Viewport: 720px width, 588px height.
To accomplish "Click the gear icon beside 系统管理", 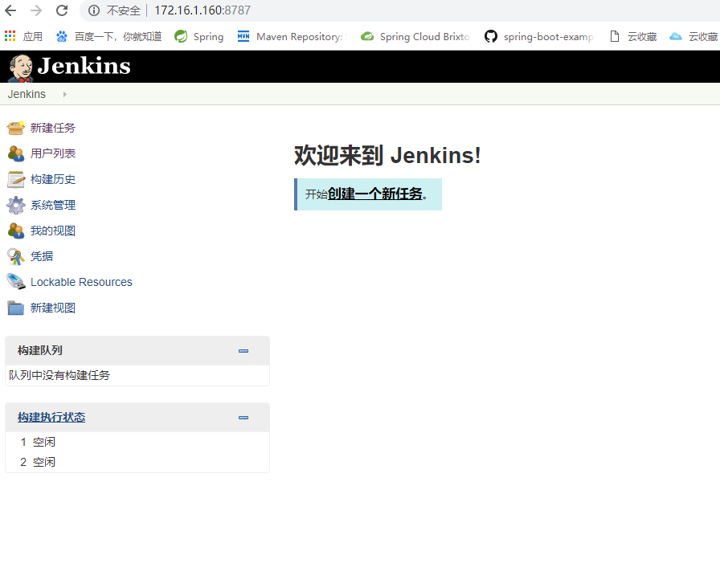I will (x=15, y=205).
